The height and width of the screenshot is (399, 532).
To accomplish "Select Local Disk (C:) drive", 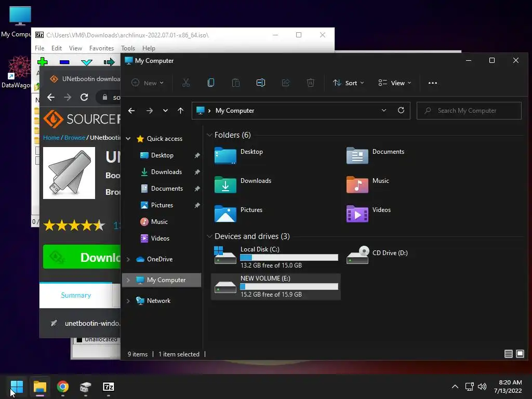I will click(x=276, y=257).
